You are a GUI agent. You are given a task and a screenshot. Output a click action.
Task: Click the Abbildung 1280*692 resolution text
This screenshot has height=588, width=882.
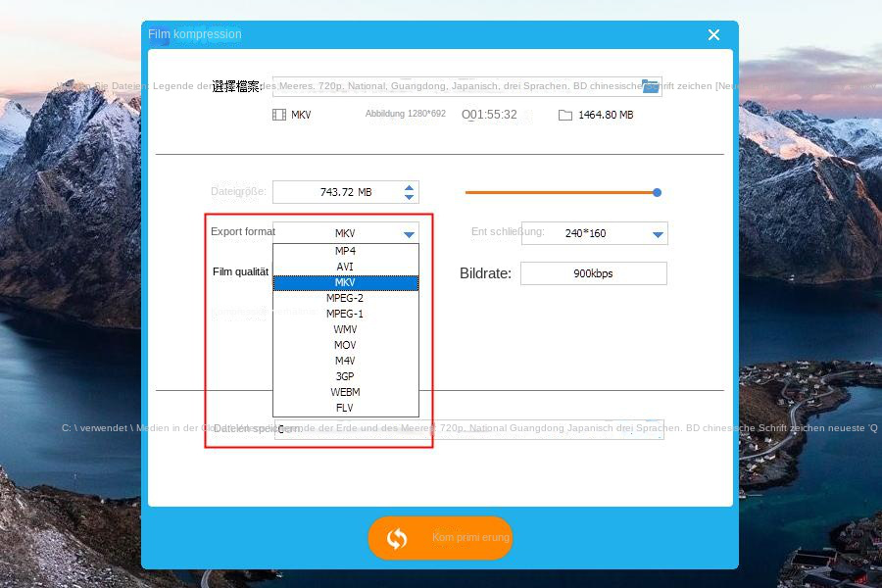click(x=406, y=114)
